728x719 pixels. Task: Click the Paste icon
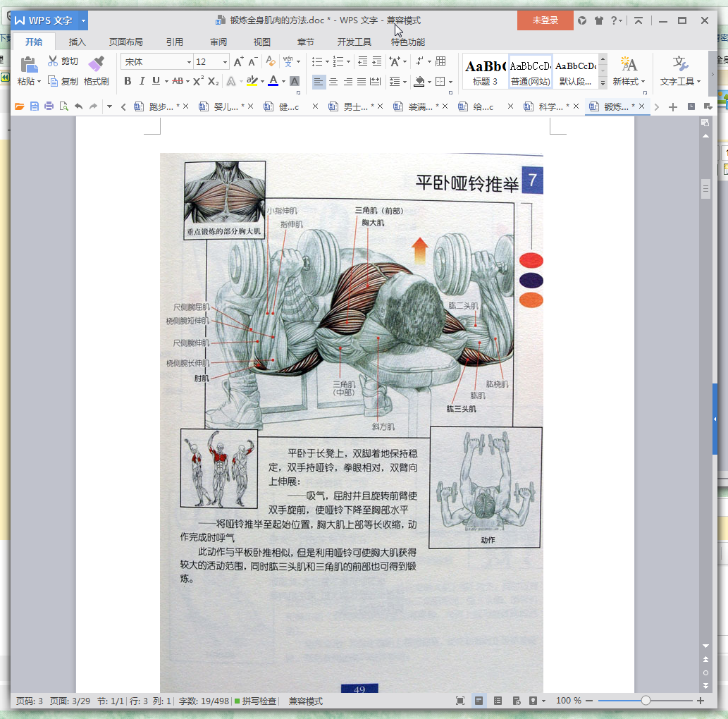point(29,64)
